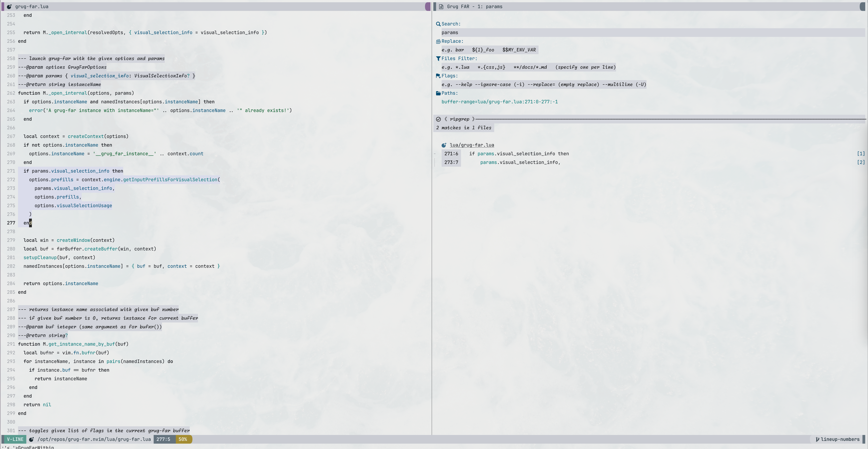
Task: Click the git branch icon near lineup-numbers
Action: [x=817, y=439]
